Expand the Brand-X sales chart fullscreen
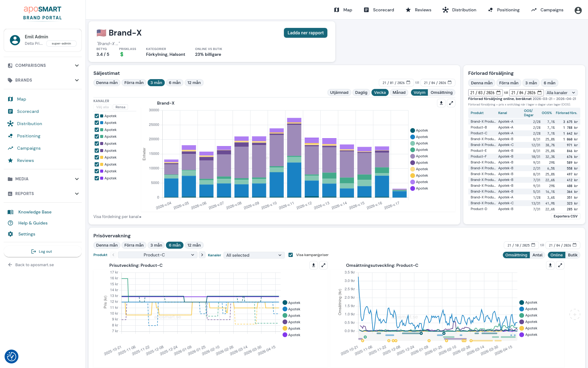 click(x=451, y=103)
